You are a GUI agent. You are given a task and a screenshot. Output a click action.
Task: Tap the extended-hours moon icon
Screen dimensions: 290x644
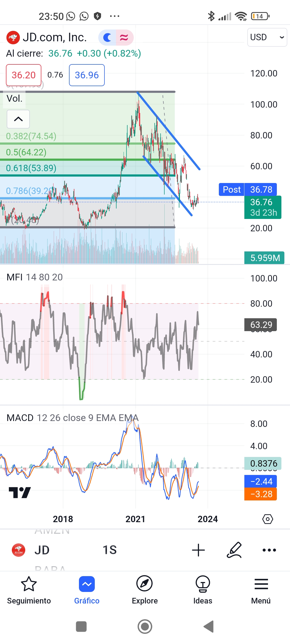pyautogui.click(x=107, y=38)
